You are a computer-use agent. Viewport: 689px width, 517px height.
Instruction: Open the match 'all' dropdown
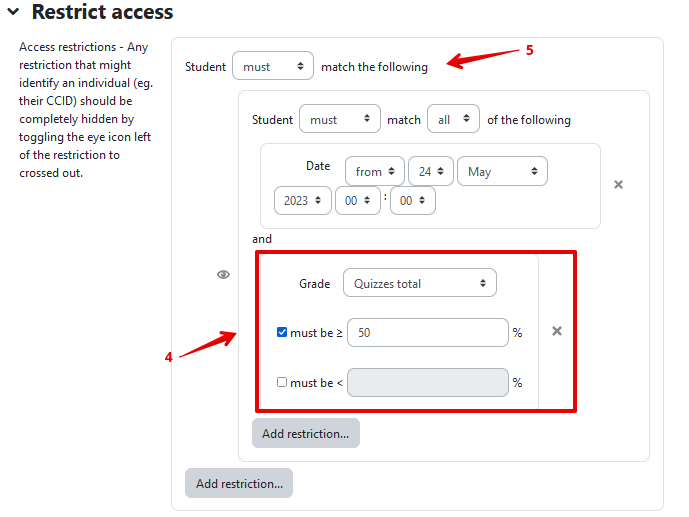(453, 120)
